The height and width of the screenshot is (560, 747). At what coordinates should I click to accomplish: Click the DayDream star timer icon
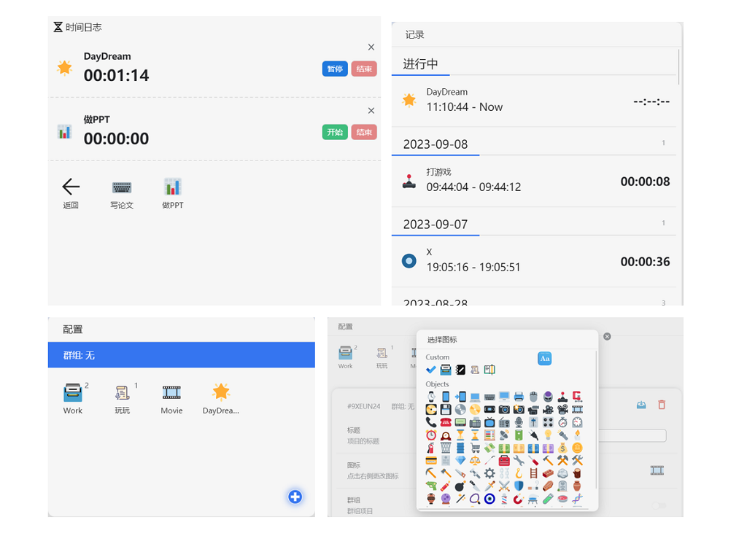click(64, 66)
